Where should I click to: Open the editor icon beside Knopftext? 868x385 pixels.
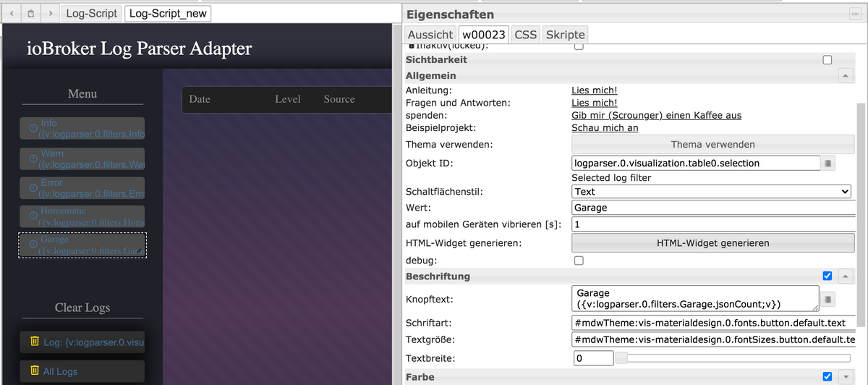[x=829, y=298]
